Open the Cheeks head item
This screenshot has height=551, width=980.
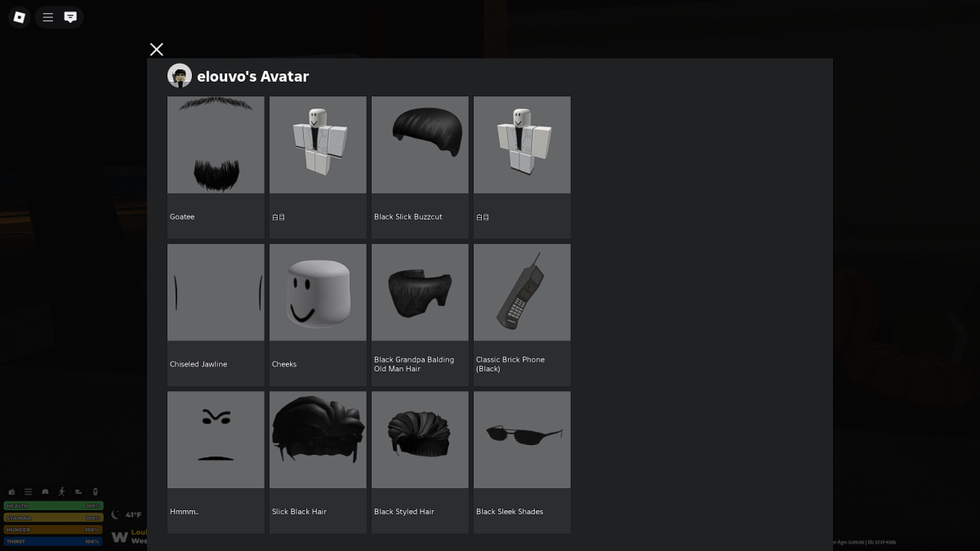[318, 292]
